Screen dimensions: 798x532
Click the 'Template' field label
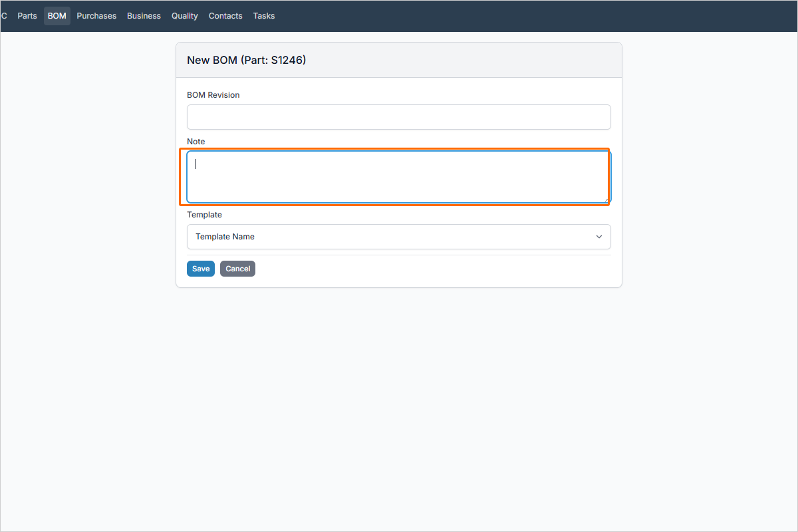coord(205,215)
